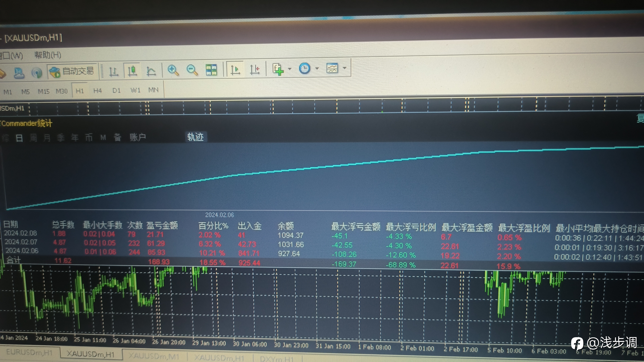Click the total profit value 168.93
The height and width of the screenshot is (362, 644).
click(159, 262)
